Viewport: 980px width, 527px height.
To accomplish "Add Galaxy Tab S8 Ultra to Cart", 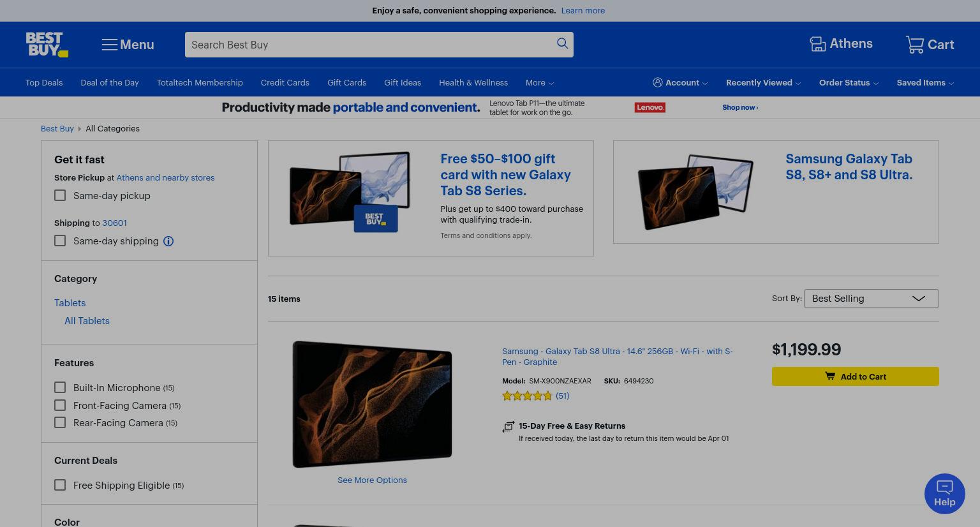I will (x=855, y=376).
